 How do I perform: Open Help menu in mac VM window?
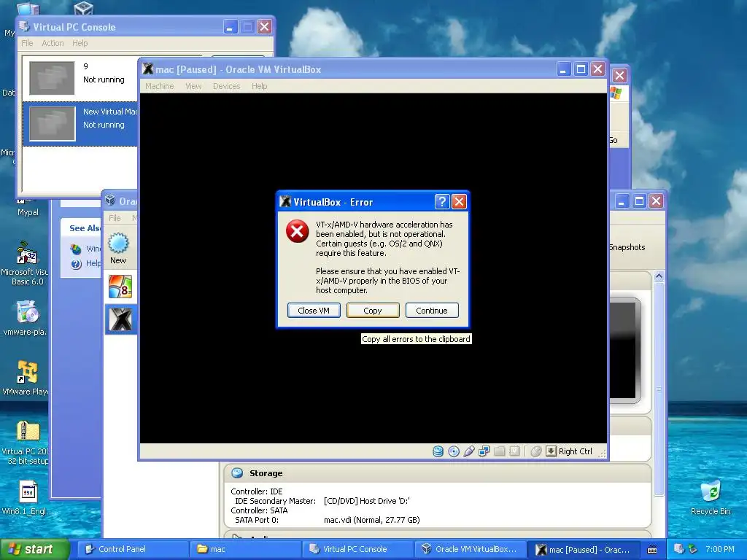coord(259,86)
